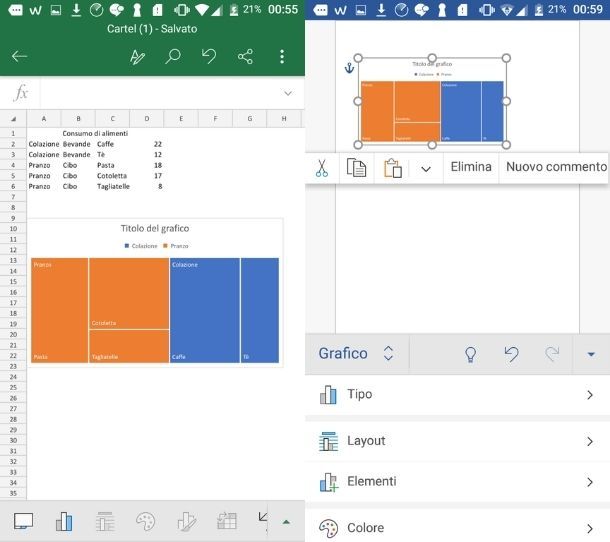Expand the chevron on Tipo row
Screen dimensions: 610x542
tap(590, 395)
